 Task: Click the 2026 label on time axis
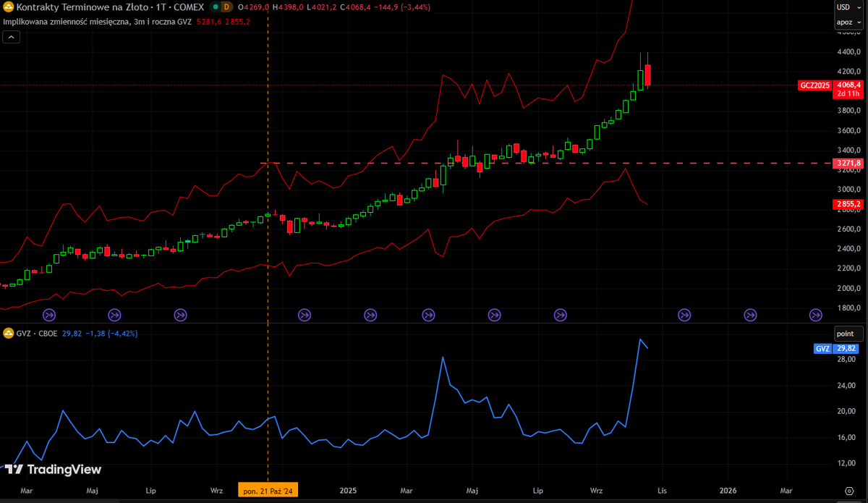coord(728,490)
